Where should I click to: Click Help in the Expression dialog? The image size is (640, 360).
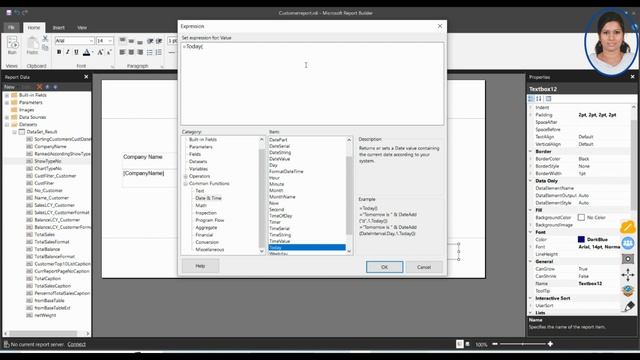pyautogui.click(x=200, y=266)
